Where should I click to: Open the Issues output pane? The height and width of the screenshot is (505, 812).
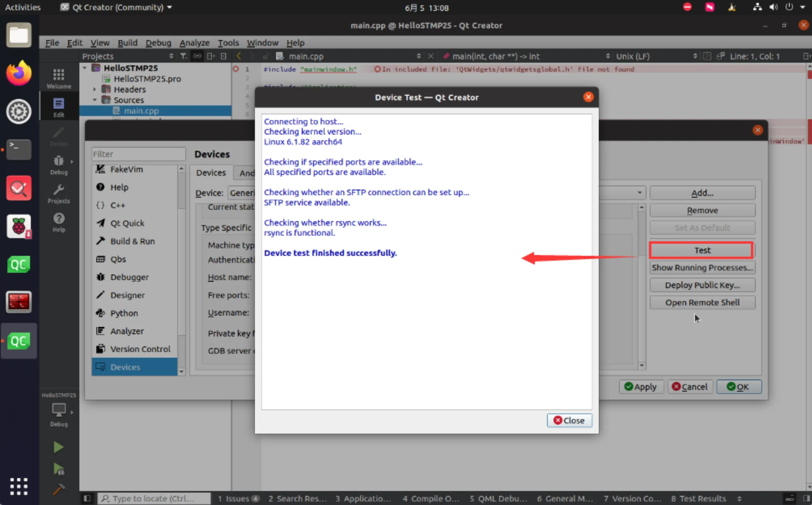[238, 498]
